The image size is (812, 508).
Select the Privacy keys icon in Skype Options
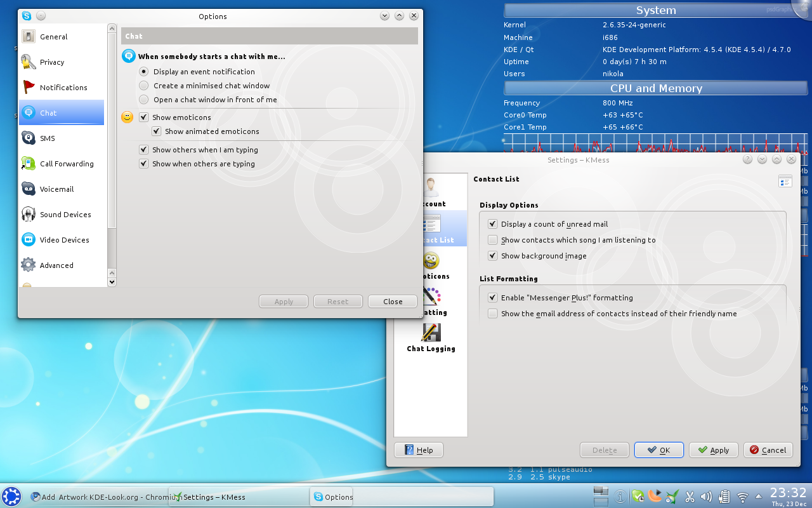29,62
